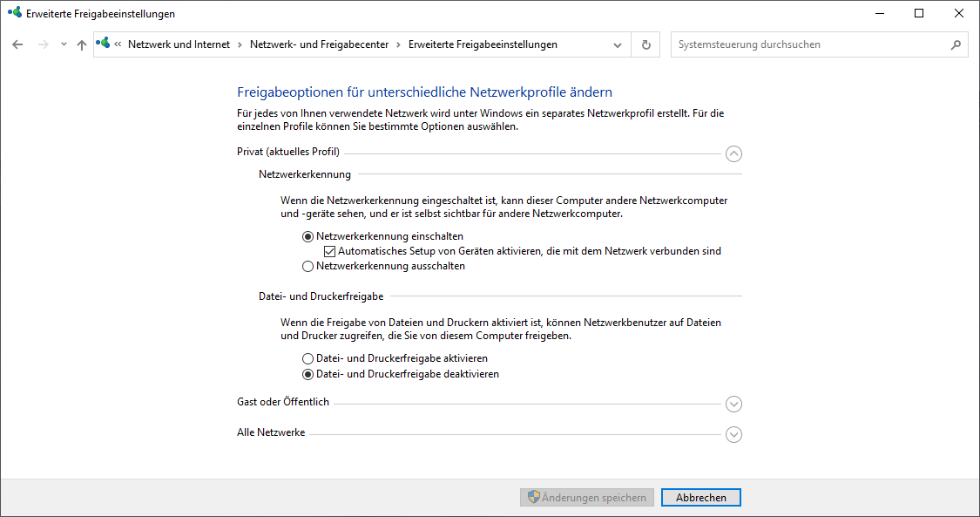This screenshot has width=980, height=517.
Task: Go up one level with the up arrow
Action: pos(82,44)
